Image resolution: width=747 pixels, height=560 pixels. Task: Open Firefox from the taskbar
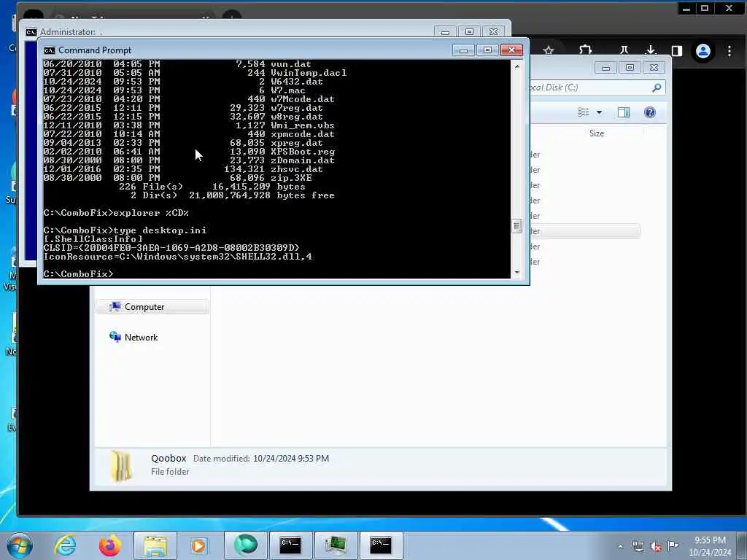click(x=110, y=545)
